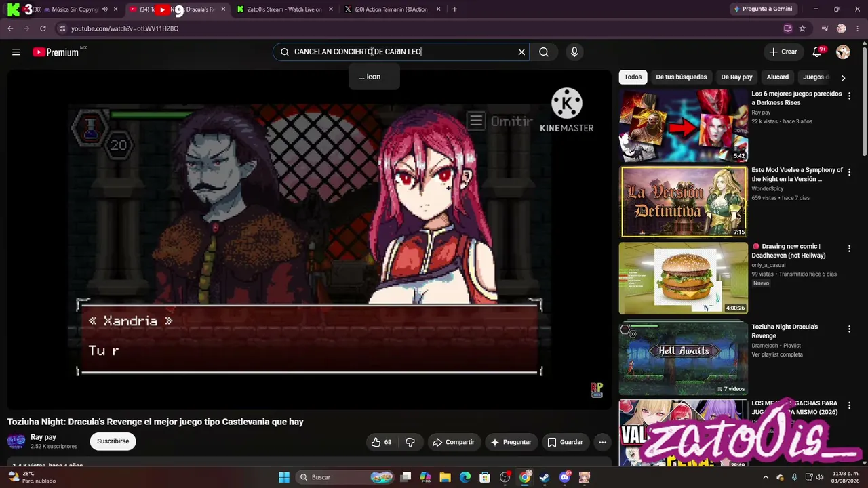Like the video with thumbs up
The width and height of the screenshot is (868, 488).
point(381,442)
